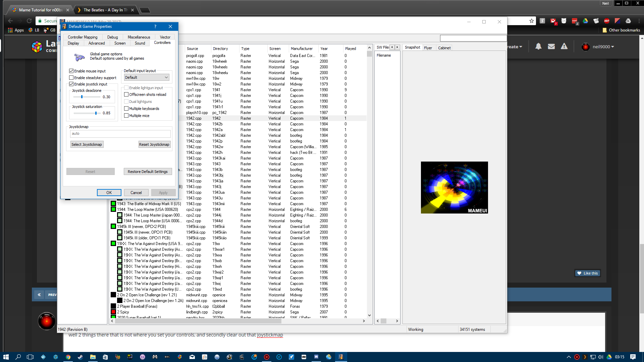The width and height of the screenshot is (644, 362).
Task: Select the Cabinet tab in MAMEUI
Action: coord(444,48)
